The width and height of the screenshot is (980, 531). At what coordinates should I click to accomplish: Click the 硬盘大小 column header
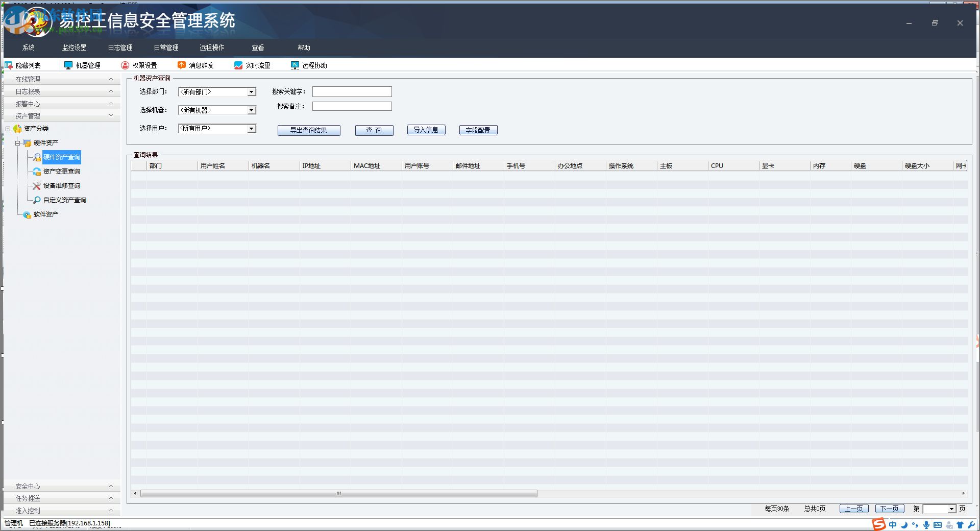pyautogui.click(x=927, y=166)
